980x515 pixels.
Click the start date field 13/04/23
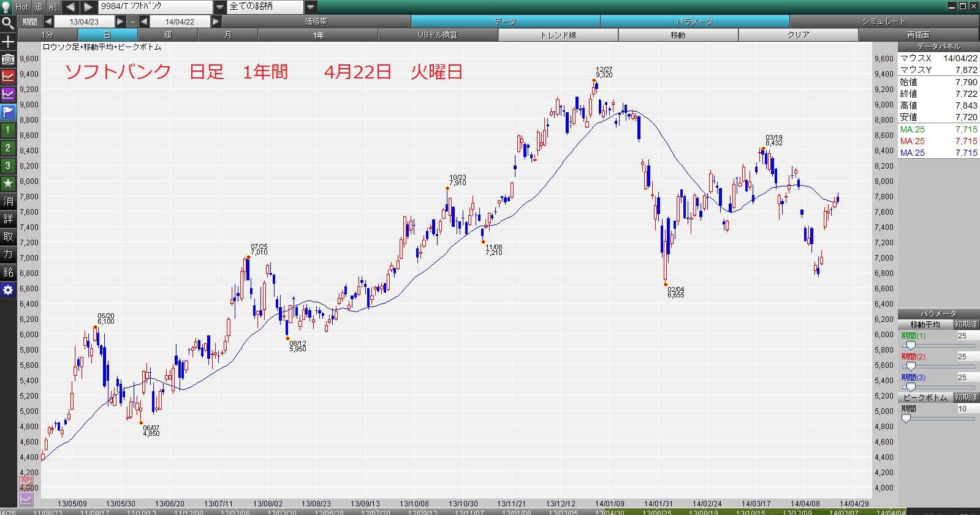(84, 21)
